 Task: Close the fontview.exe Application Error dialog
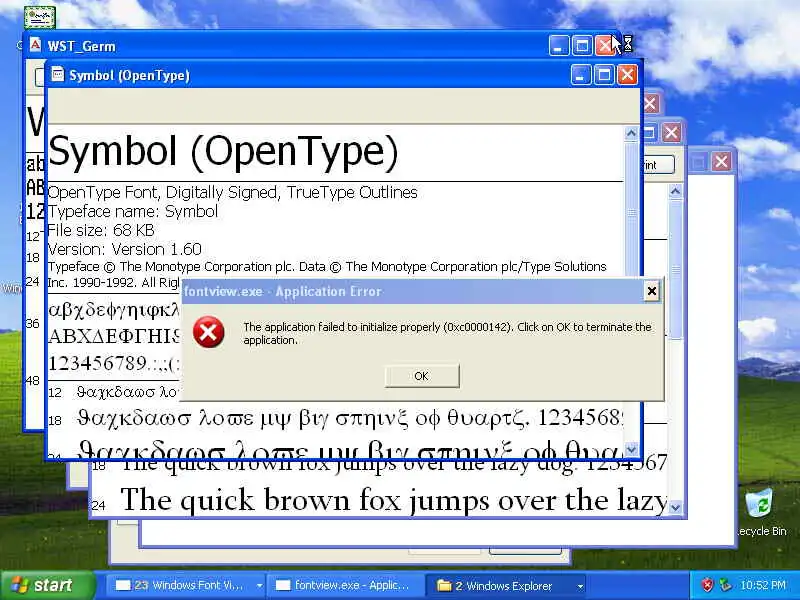pyautogui.click(x=652, y=291)
